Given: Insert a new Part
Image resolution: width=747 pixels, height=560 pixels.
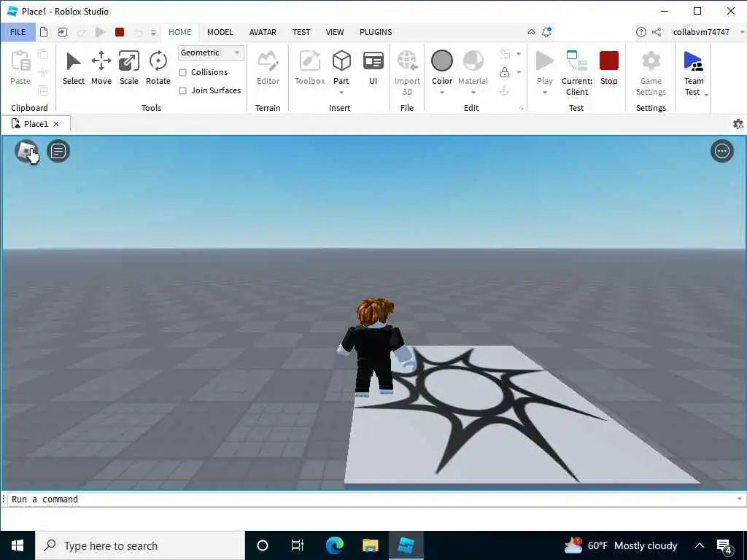Looking at the screenshot, I should [x=341, y=66].
